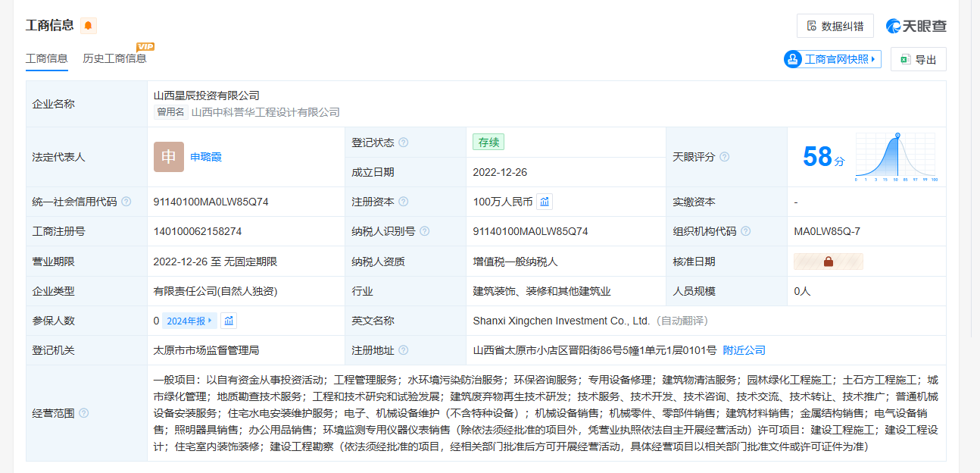Click the locked 核准日期 field
The height and width of the screenshot is (473, 980).
(828, 262)
